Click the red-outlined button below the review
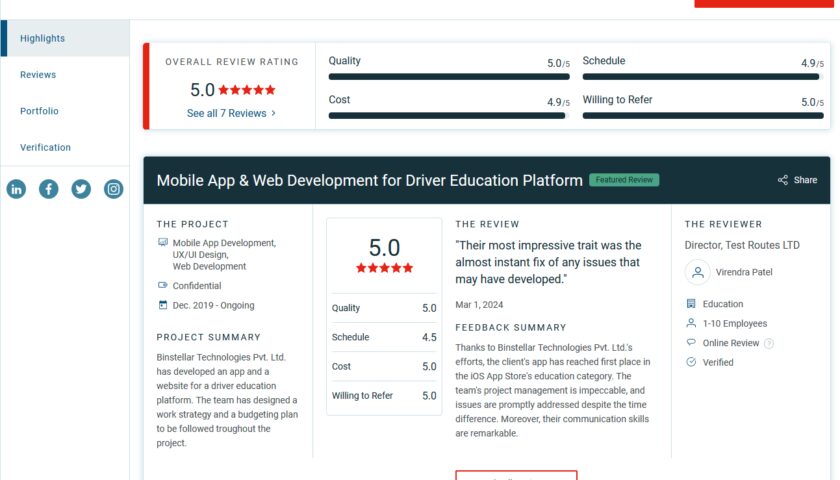This screenshot has width=840, height=480. coord(516,475)
